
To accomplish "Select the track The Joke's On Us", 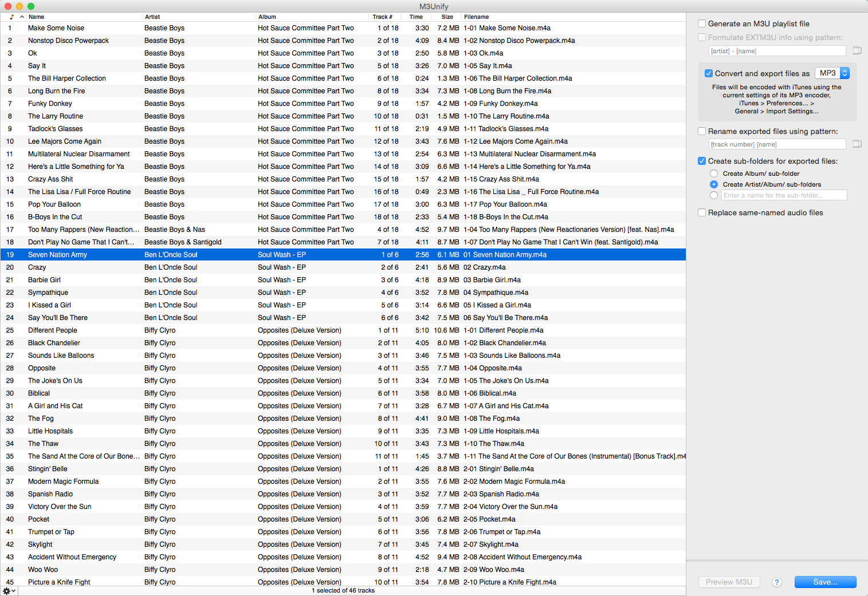I will [343, 381].
